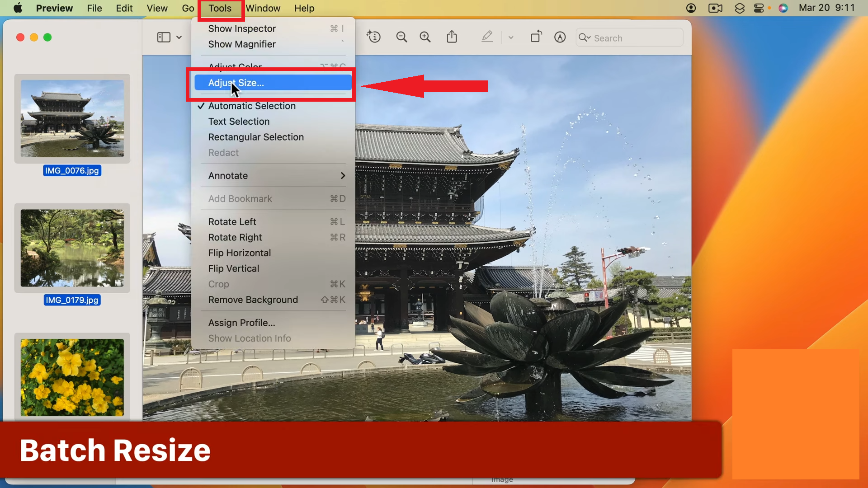Click the rotate icon in toolbar

536,37
